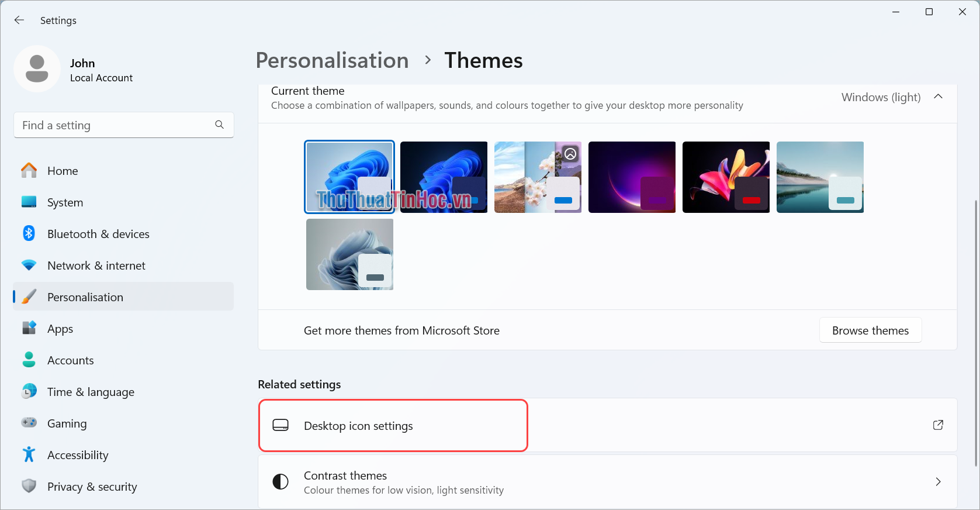Click the Network & internet globe icon
980x510 pixels.
click(29, 265)
